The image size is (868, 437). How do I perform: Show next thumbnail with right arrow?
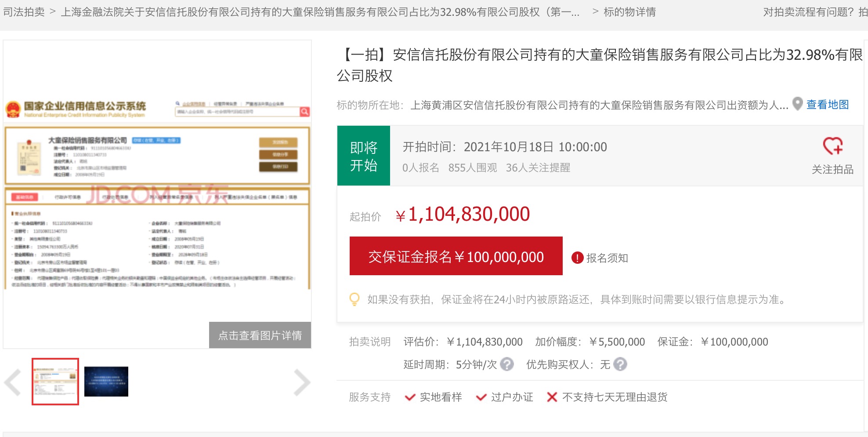point(302,382)
